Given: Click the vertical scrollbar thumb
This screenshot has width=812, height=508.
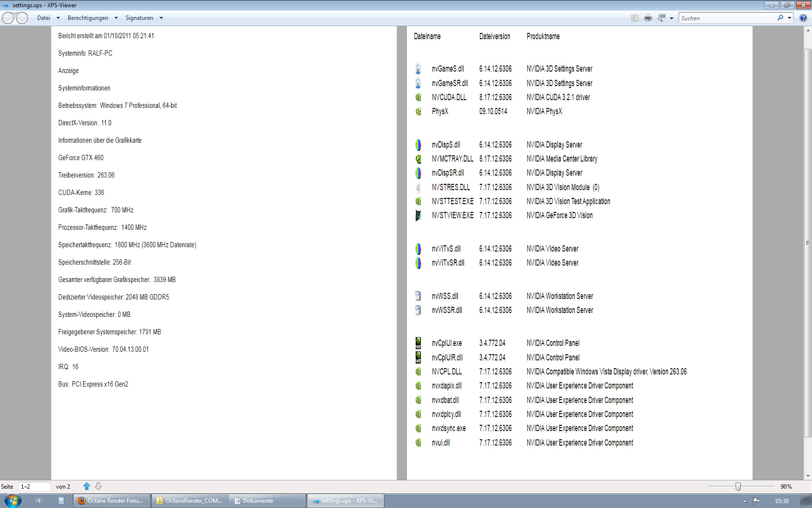Looking at the screenshot, I should (808, 243).
